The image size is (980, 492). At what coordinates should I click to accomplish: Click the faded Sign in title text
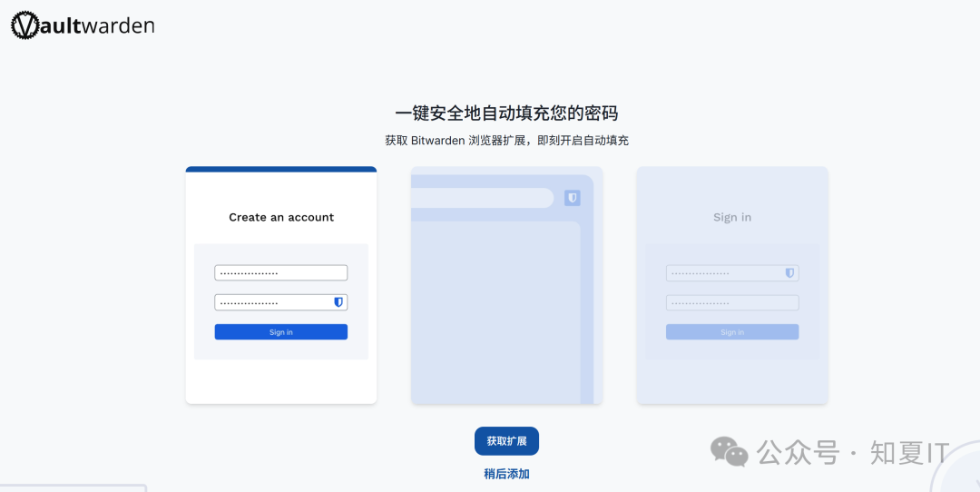tap(732, 217)
